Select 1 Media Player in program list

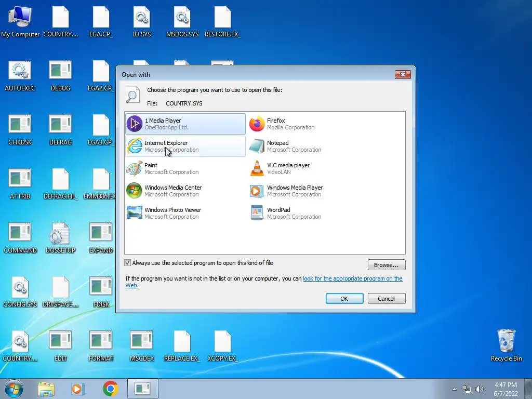(x=185, y=124)
